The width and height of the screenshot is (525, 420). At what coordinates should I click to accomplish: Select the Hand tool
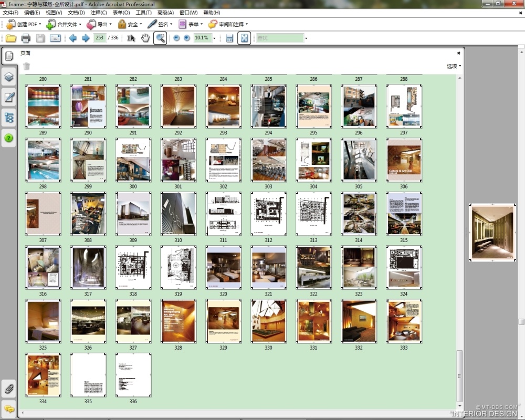coord(145,38)
